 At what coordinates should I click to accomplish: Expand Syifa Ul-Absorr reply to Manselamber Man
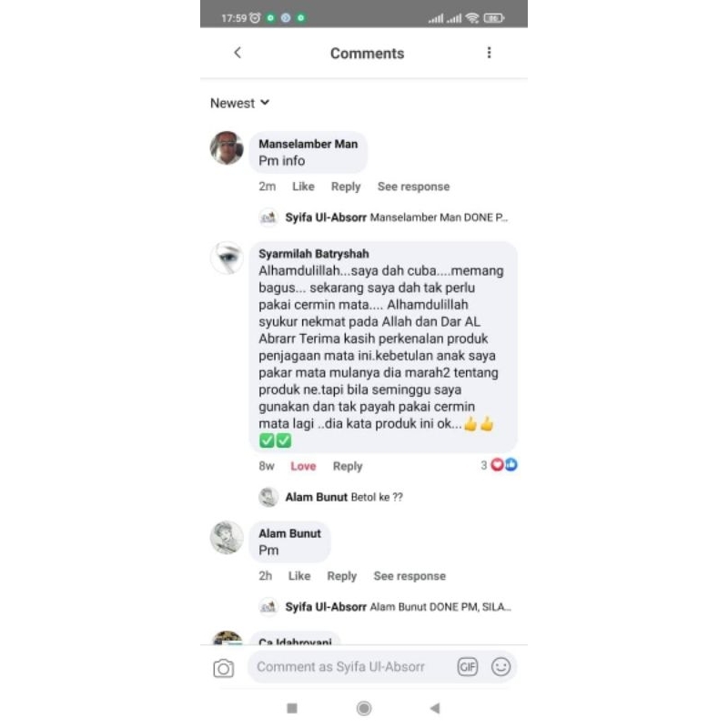pyautogui.click(x=383, y=217)
